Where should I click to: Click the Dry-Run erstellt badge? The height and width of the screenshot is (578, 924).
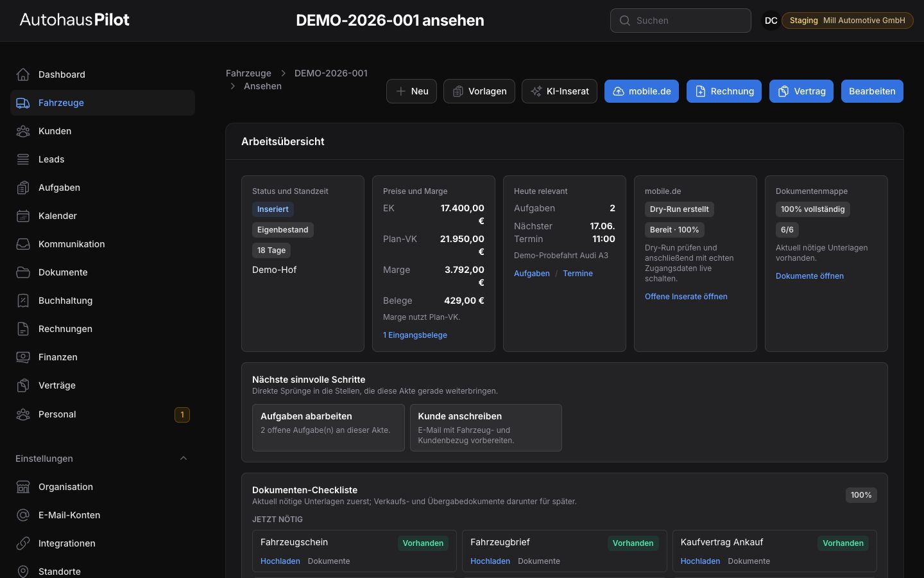[x=680, y=209]
